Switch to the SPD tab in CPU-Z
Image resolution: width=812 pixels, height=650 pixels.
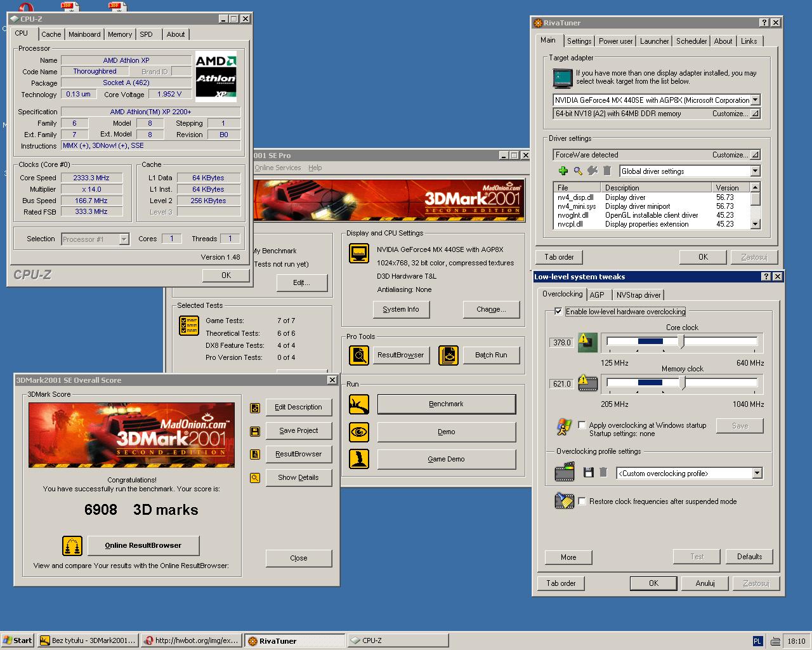tap(147, 34)
